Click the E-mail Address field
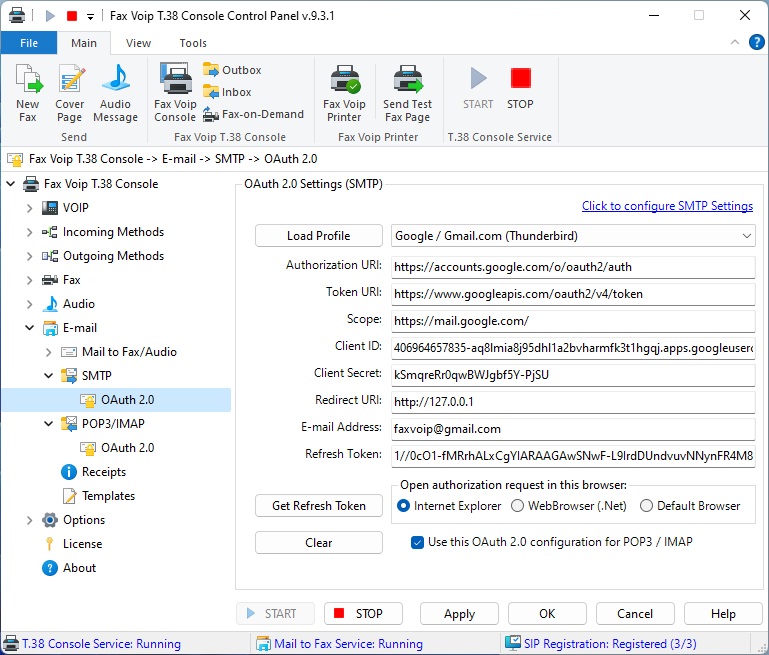769x655 pixels. tap(573, 429)
